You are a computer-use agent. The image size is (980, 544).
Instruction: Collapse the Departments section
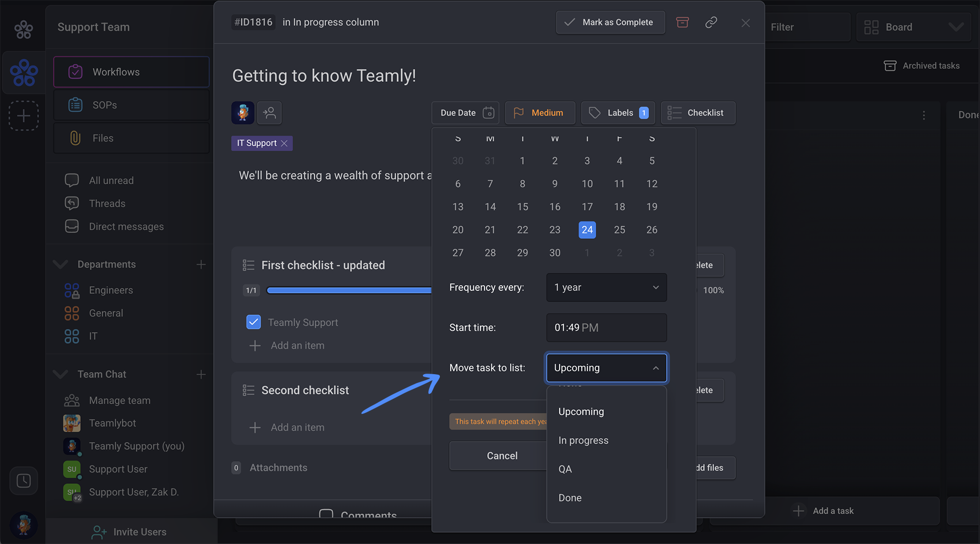point(61,265)
